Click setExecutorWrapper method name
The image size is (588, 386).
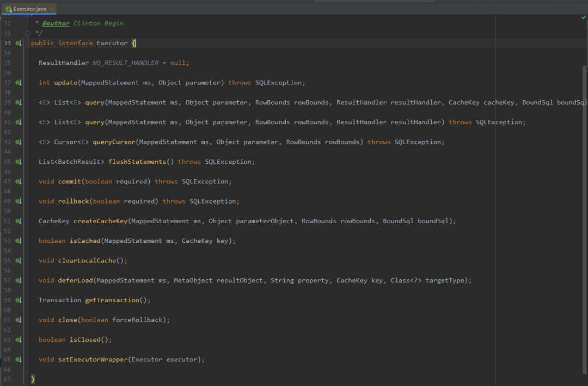point(93,359)
